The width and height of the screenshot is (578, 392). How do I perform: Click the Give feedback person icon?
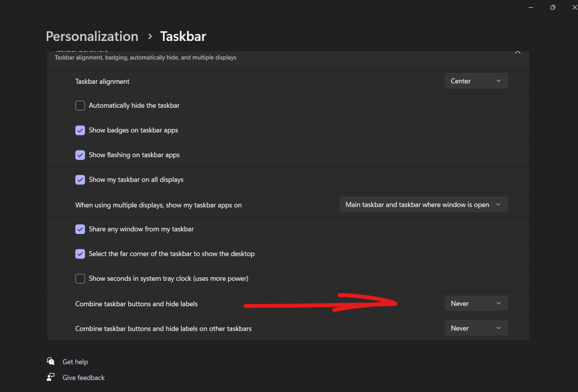point(51,377)
